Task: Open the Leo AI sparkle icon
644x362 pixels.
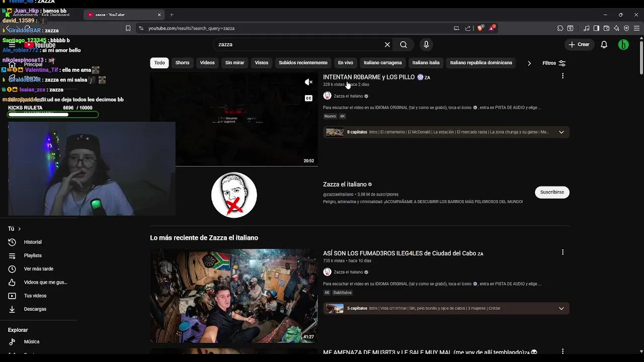Action: [616, 28]
